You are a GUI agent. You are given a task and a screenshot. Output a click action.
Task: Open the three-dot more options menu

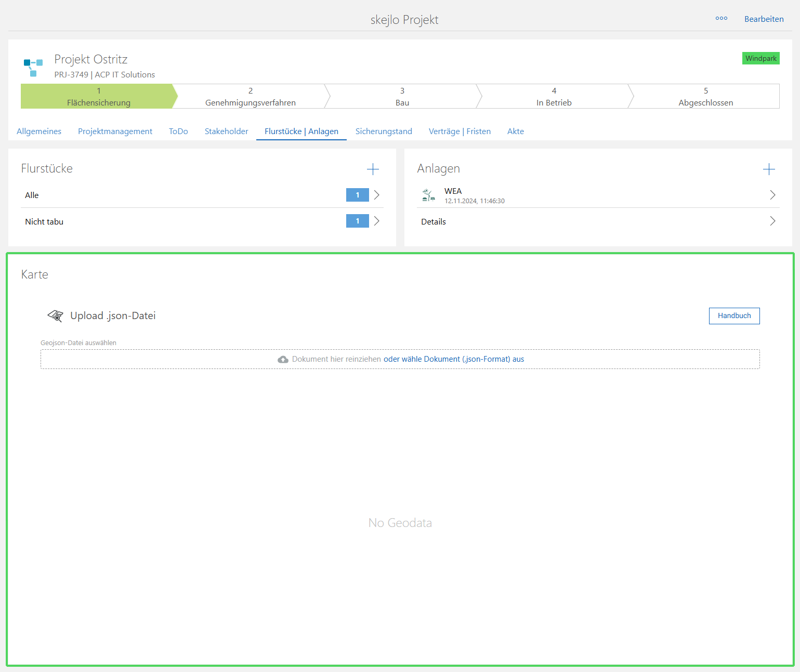721,19
